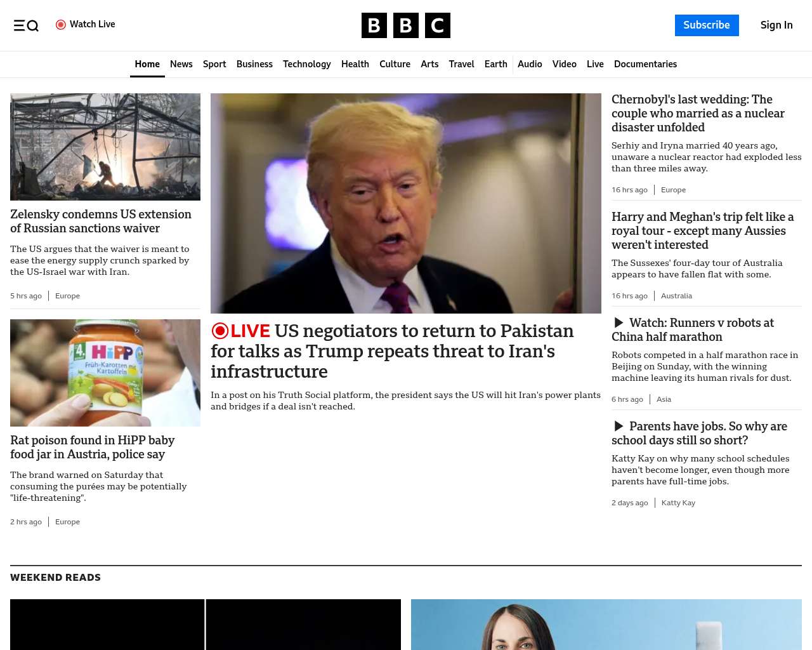
Task: Open the Culture section
Action: pos(395,64)
